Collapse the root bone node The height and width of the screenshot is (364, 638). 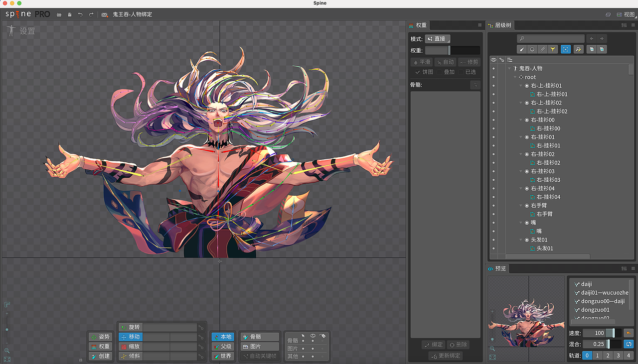515,77
